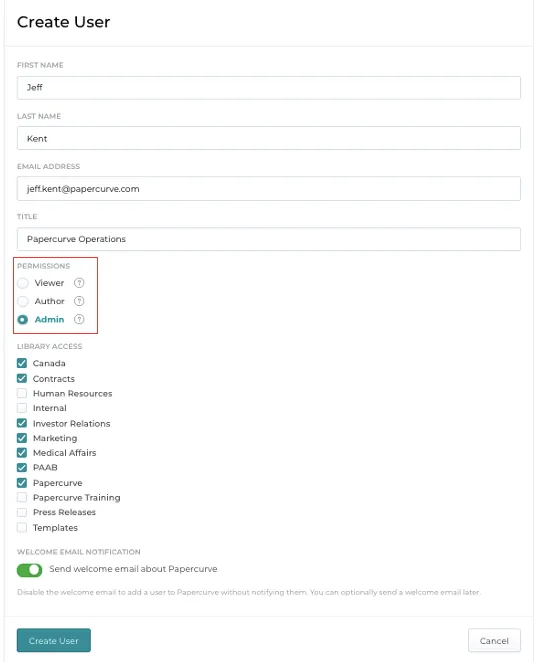Uncheck the Contracts library checkbox
The width and height of the screenshot is (534, 662).
[22, 378]
